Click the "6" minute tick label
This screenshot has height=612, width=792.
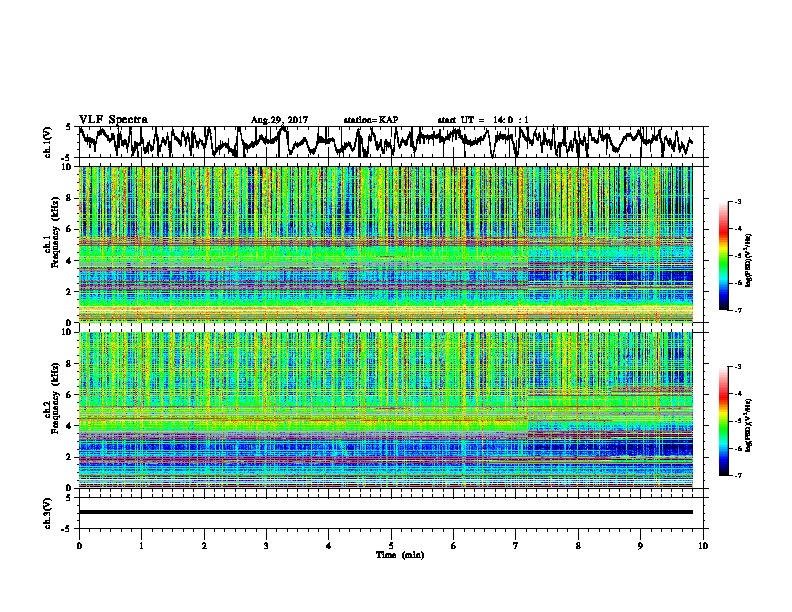(x=454, y=546)
